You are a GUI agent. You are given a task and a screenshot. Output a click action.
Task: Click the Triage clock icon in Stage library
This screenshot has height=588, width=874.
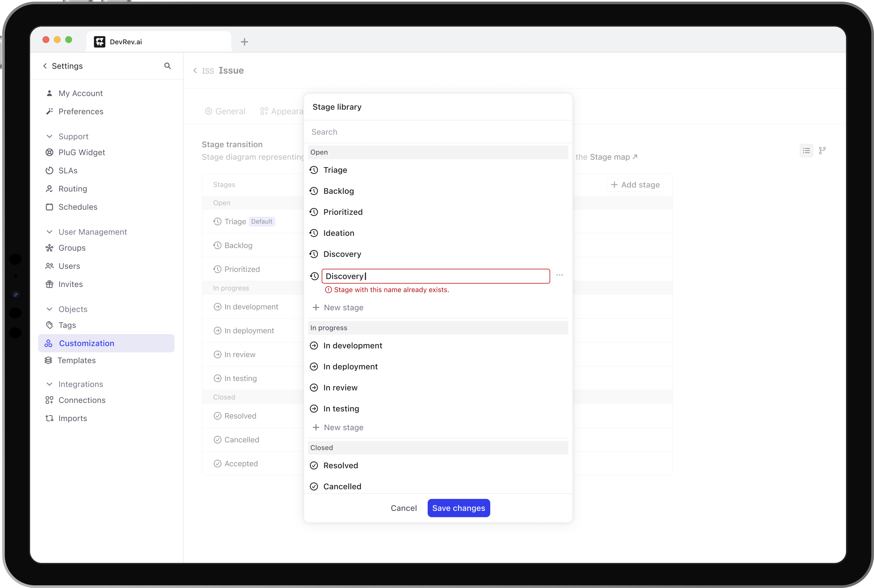tap(314, 170)
